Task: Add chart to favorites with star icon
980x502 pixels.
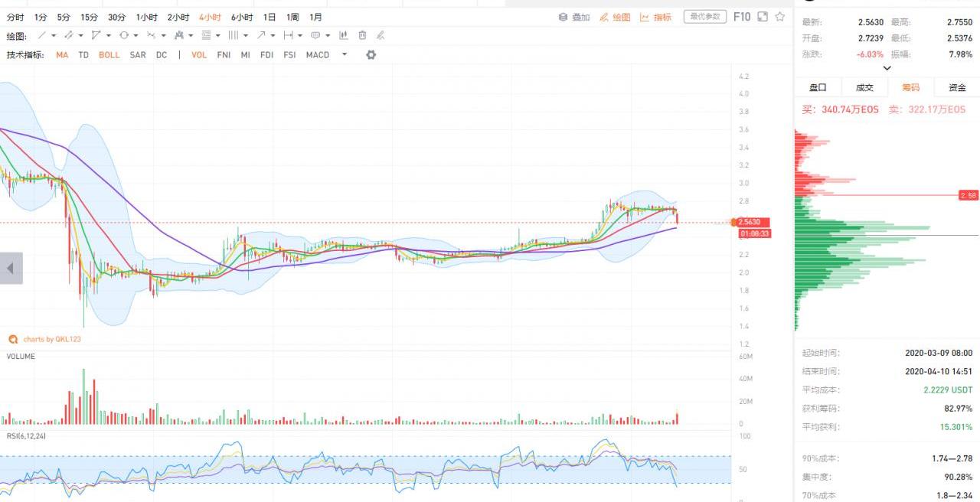Action: (780, 17)
